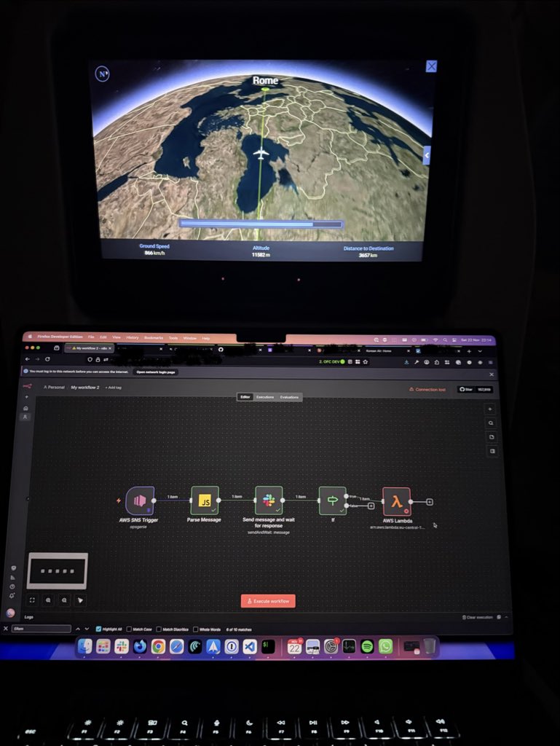Close the seatback flight map
Image resolution: width=560 pixels, height=746 pixels.
[x=431, y=66]
